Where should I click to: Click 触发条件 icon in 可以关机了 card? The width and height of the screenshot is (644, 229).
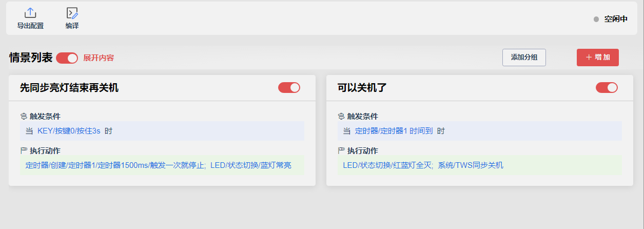(341, 117)
